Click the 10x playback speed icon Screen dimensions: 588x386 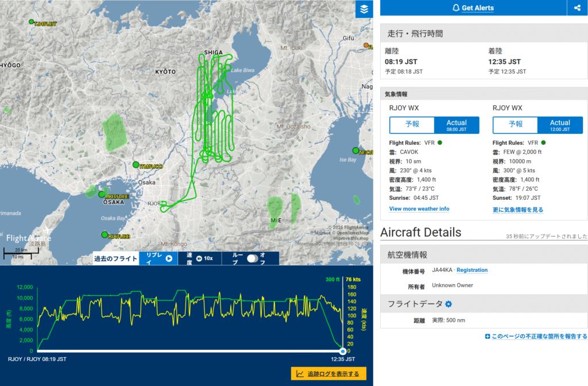[x=199, y=258]
